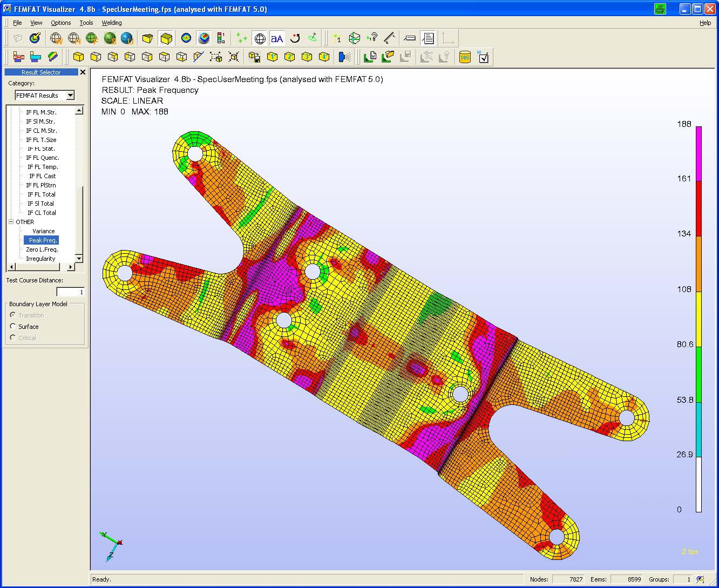Open the Tools menu
This screenshot has width=719, height=588.
click(x=86, y=23)
